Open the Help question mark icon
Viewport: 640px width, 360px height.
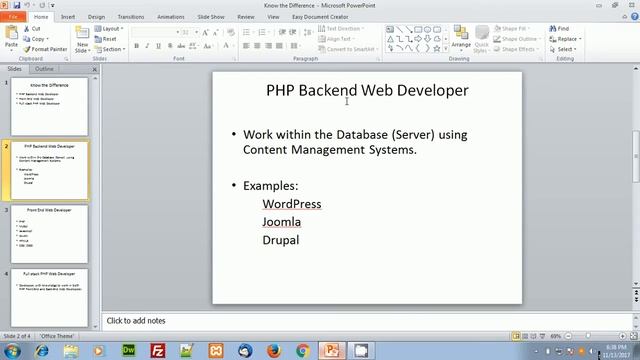tap(635, 17)
